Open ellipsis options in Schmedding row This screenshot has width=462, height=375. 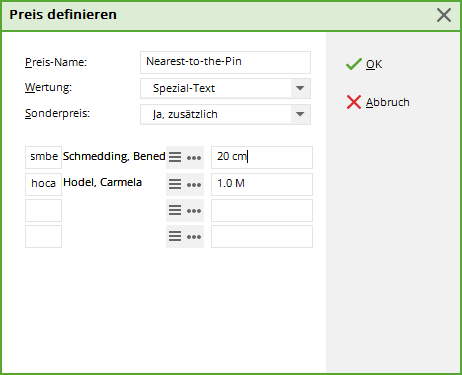[x=194, y=158]
